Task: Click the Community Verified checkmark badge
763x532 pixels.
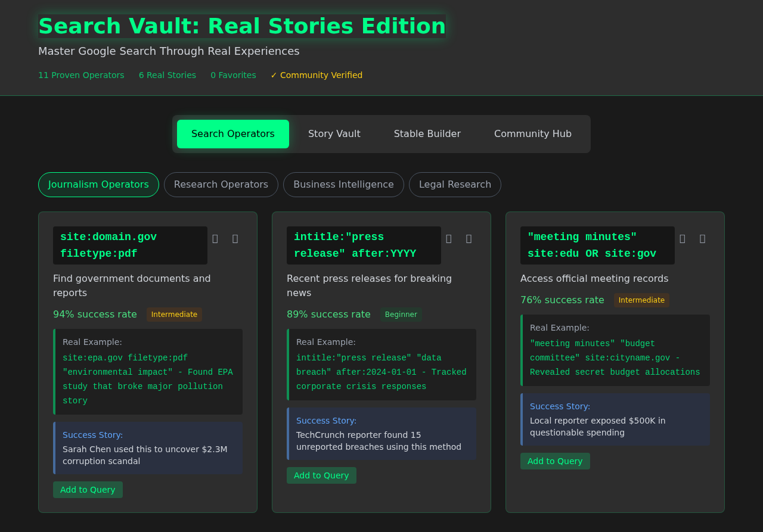Action: click(317, 75)
